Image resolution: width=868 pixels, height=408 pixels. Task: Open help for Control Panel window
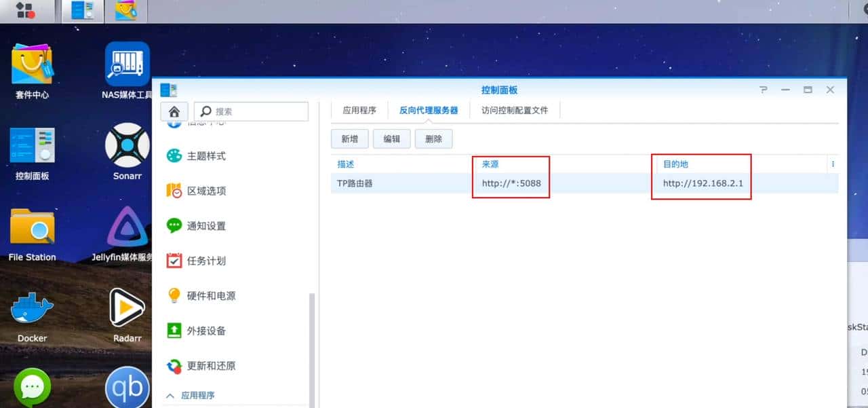pos(764,90)
